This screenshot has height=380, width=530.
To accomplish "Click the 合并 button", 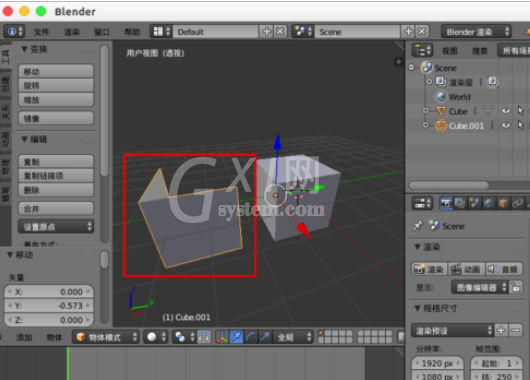I will click(56, 209).
